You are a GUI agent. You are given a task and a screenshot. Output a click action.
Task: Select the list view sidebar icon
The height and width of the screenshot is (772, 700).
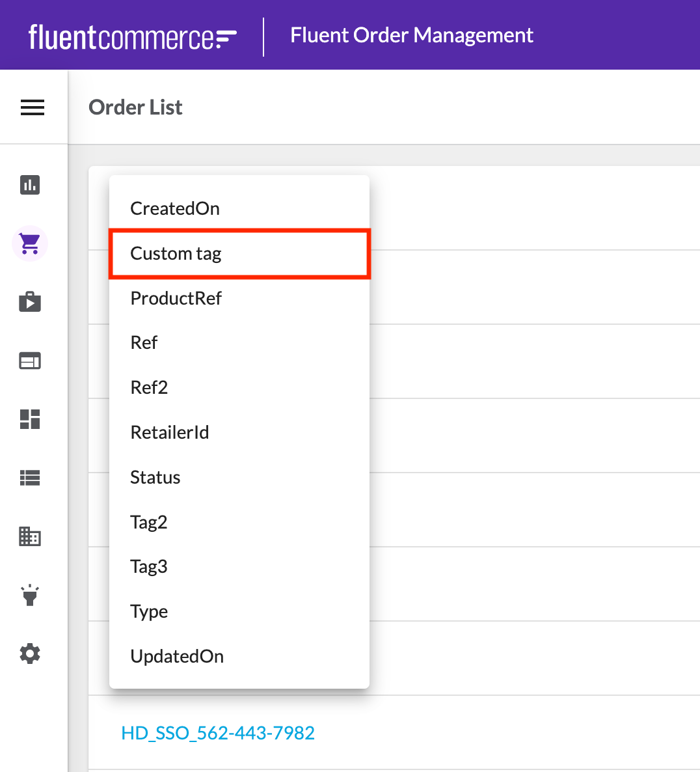pos(30,478)
